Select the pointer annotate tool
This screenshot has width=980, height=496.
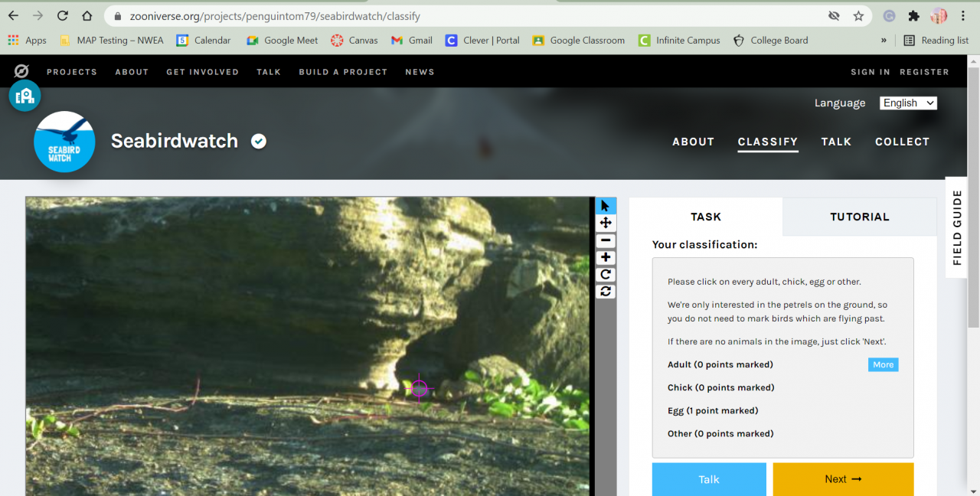point(606,206)
